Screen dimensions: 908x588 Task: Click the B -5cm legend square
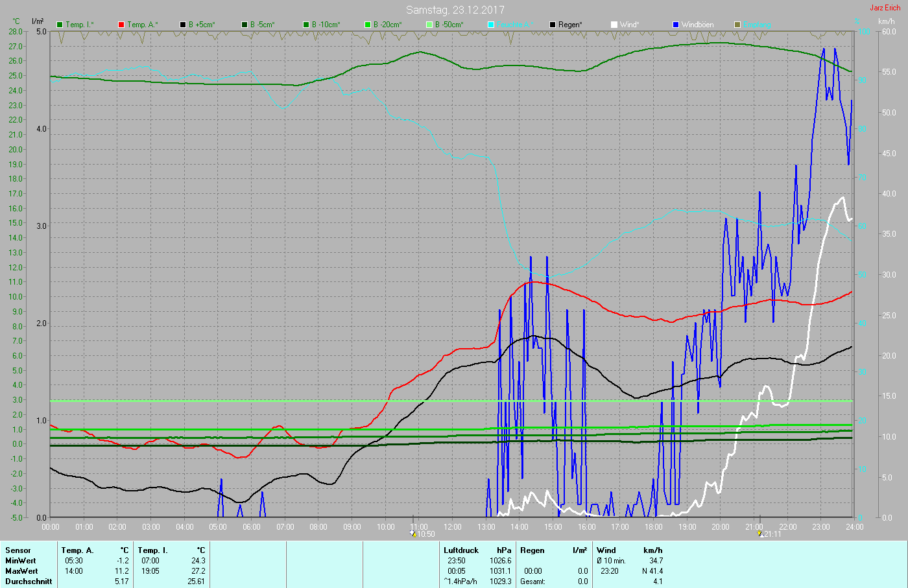point(245,25)
